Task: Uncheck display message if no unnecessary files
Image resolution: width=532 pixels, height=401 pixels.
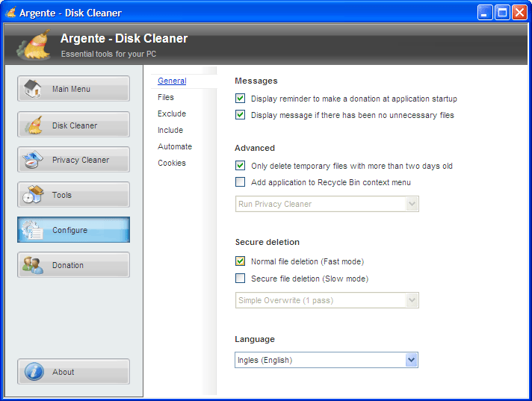Action: (x=240, y=114)
